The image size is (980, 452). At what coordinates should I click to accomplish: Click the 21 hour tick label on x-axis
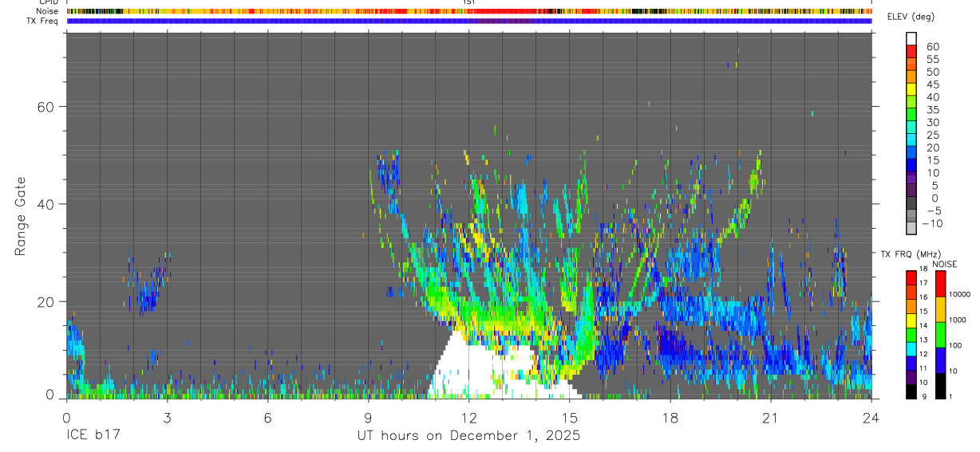coord(770,417)
